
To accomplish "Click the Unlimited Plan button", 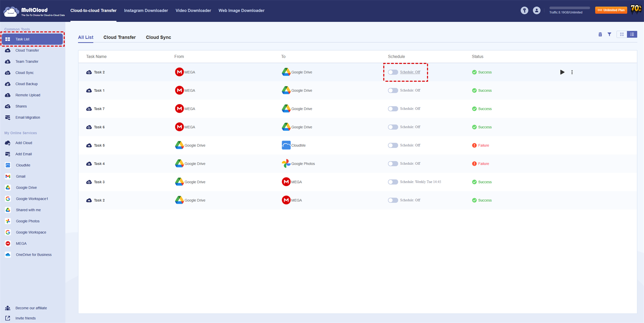I will point(611,10).
